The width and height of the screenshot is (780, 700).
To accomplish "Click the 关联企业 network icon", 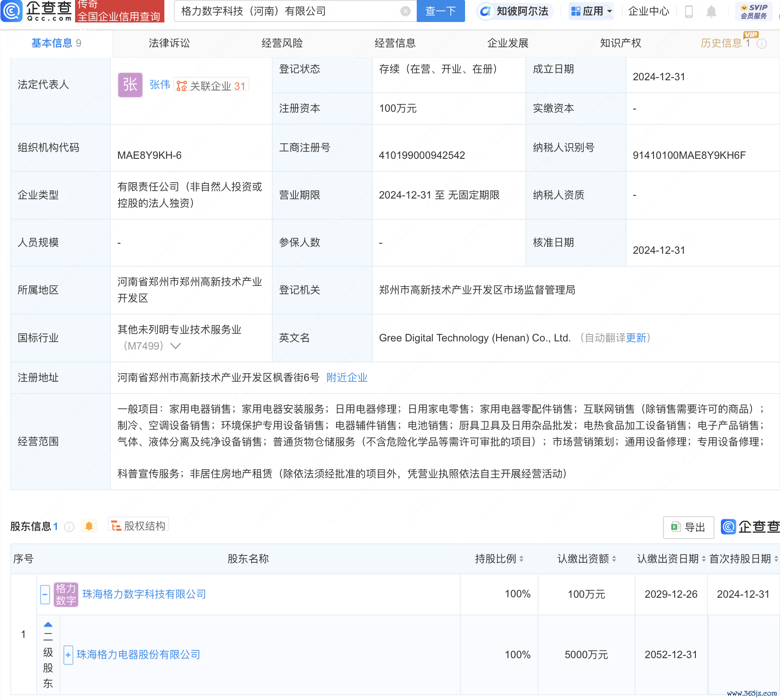I will click(182, 86).
